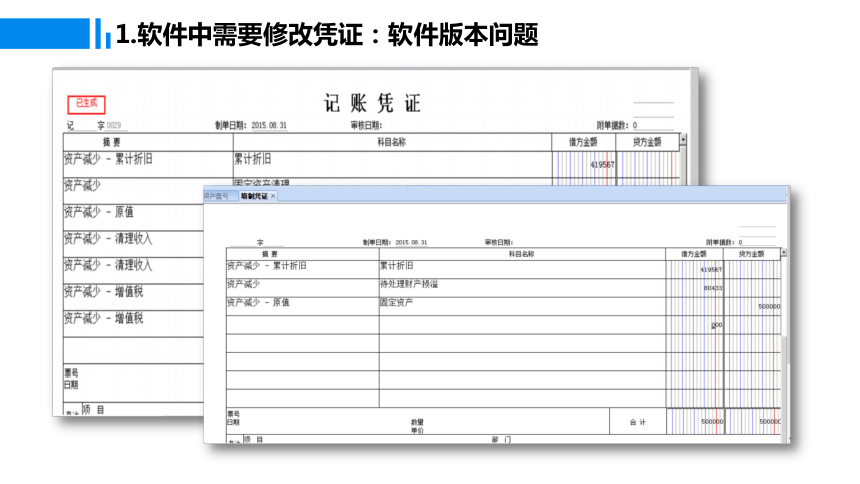The width and height of the screenshot is (860, 484).
Task: Click 部门 label in front voucher footer
Action: pos(500,440)
